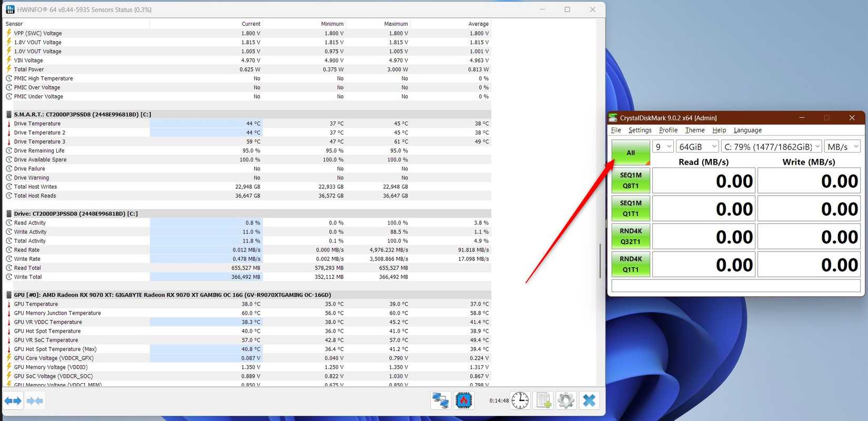Image resolution: width=868 pixels, height=421 pixels.
Task: Start all benchmarks with the All button
Action: click(x=631, y=153)
